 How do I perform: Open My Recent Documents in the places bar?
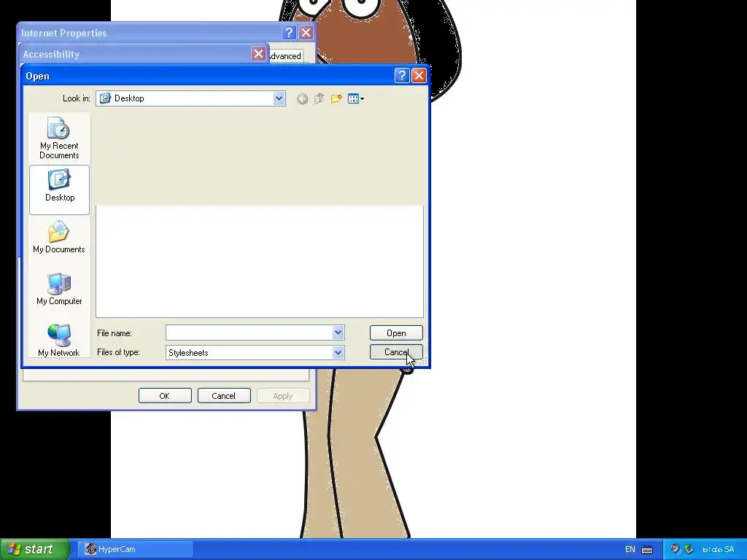59,138
